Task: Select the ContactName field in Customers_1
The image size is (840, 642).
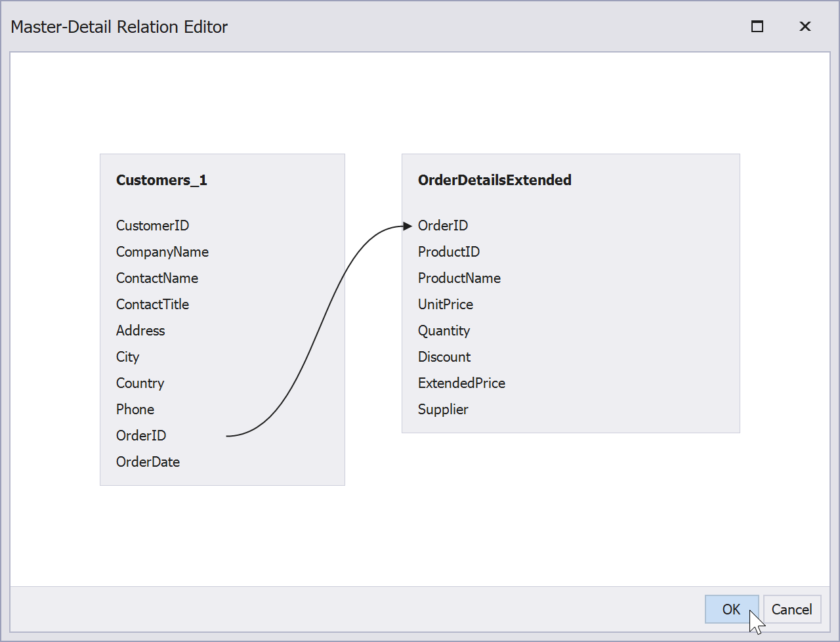Action: (x=157, y=278)
